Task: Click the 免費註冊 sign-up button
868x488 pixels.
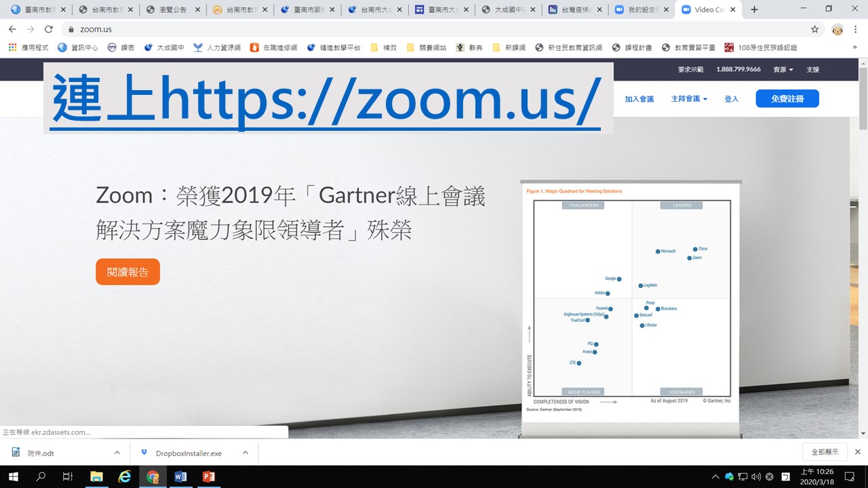Action: 787,99
